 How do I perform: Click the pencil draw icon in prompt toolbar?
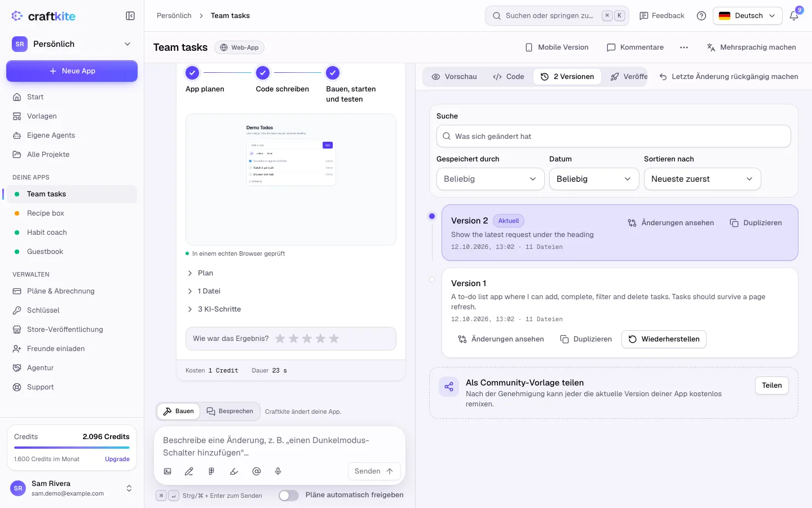tap(189, 471)
